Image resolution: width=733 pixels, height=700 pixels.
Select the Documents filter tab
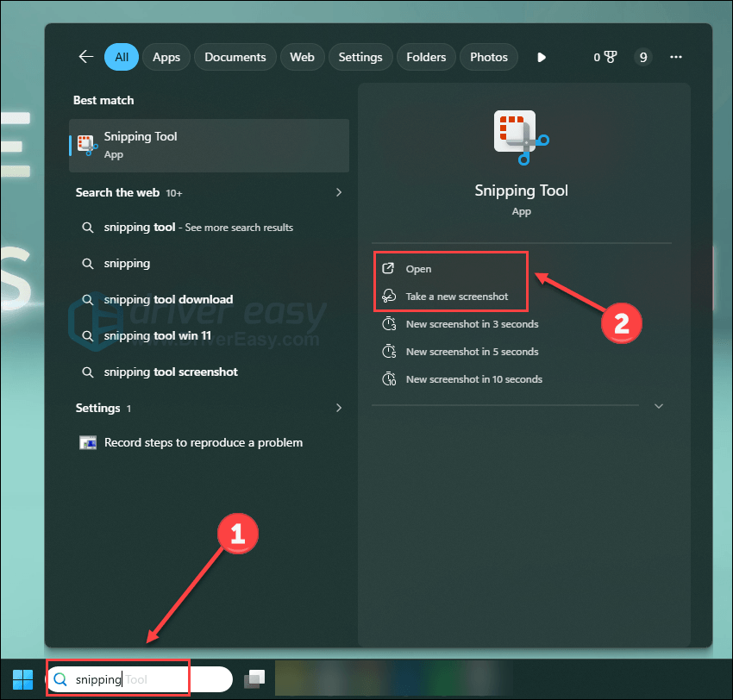(x=235, y=57)
